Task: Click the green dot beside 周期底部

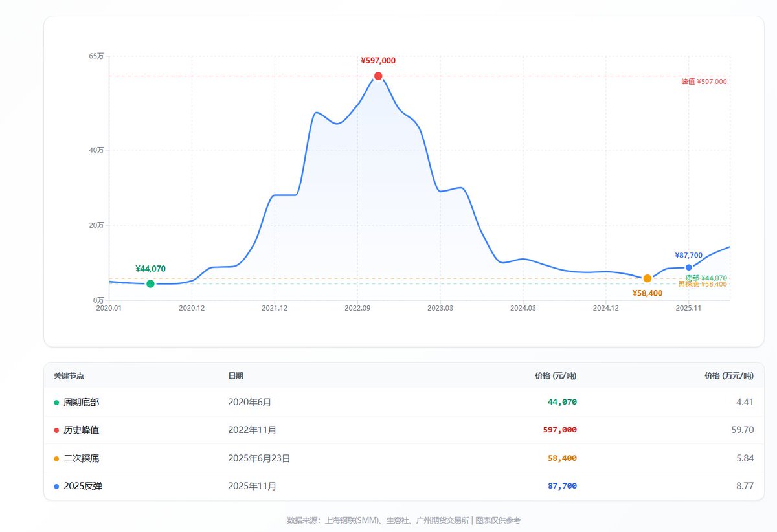Action: [x=55, y=402]
